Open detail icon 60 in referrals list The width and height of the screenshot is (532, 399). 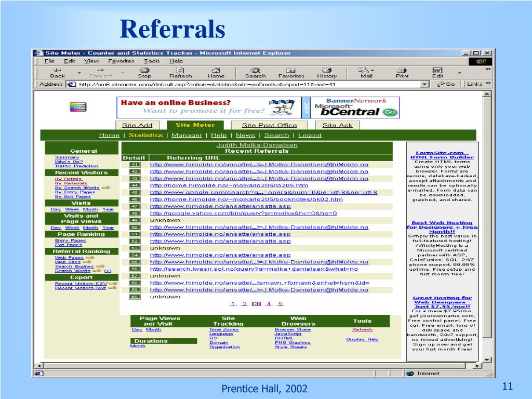click(x=135, y=297)
